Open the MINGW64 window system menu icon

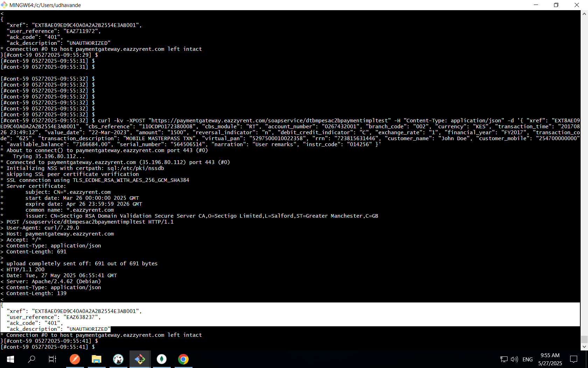coord(4,5)
